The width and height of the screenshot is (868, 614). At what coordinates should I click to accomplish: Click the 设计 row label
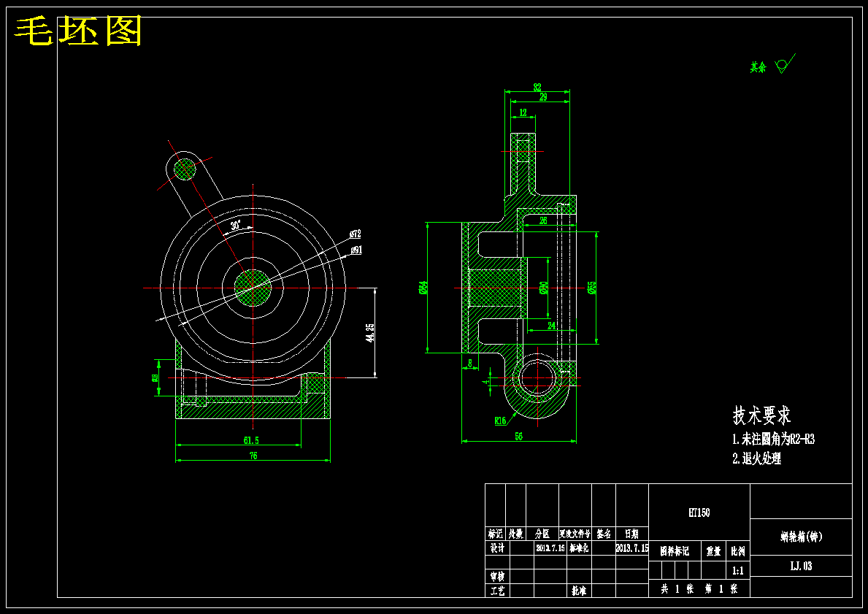[497, 548]
